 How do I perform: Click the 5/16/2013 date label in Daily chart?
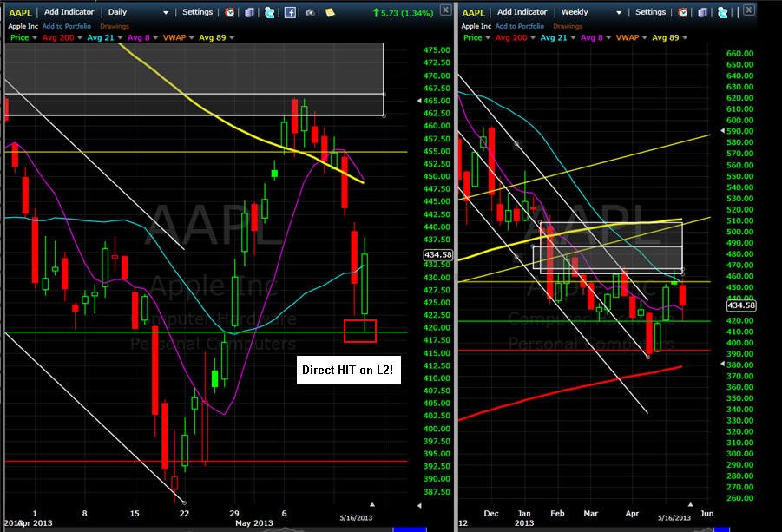click(356, 517)
